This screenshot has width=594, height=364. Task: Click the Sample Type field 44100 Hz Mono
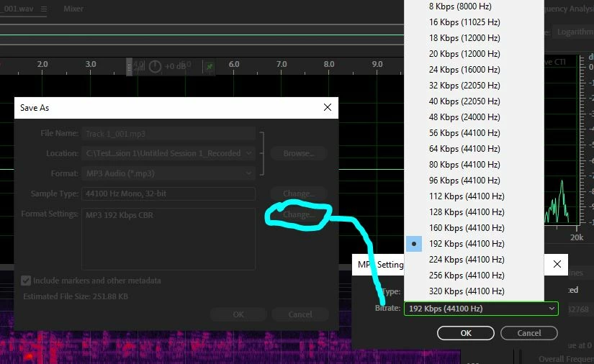[x=168, y=194]
